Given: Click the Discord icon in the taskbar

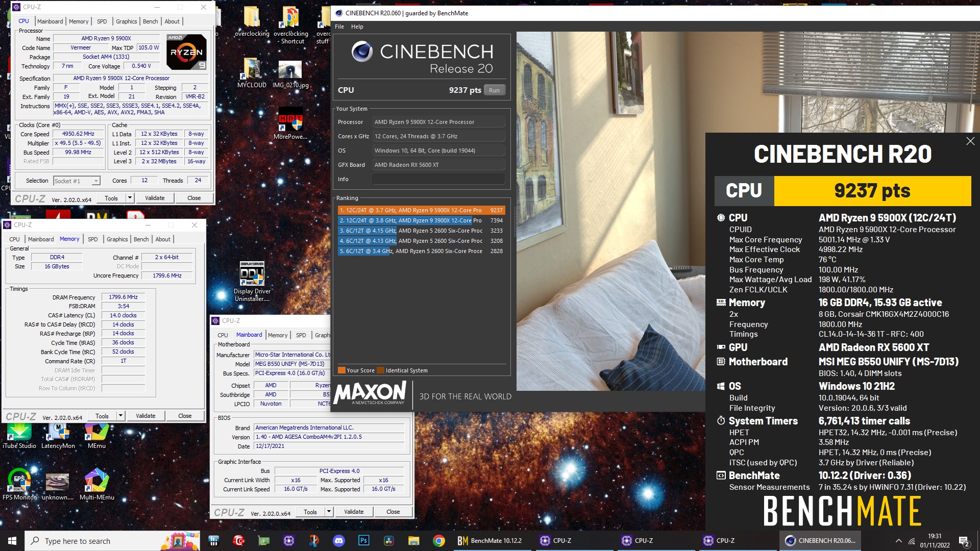Looking at the screenshot, I should click(x=338, y=541).
